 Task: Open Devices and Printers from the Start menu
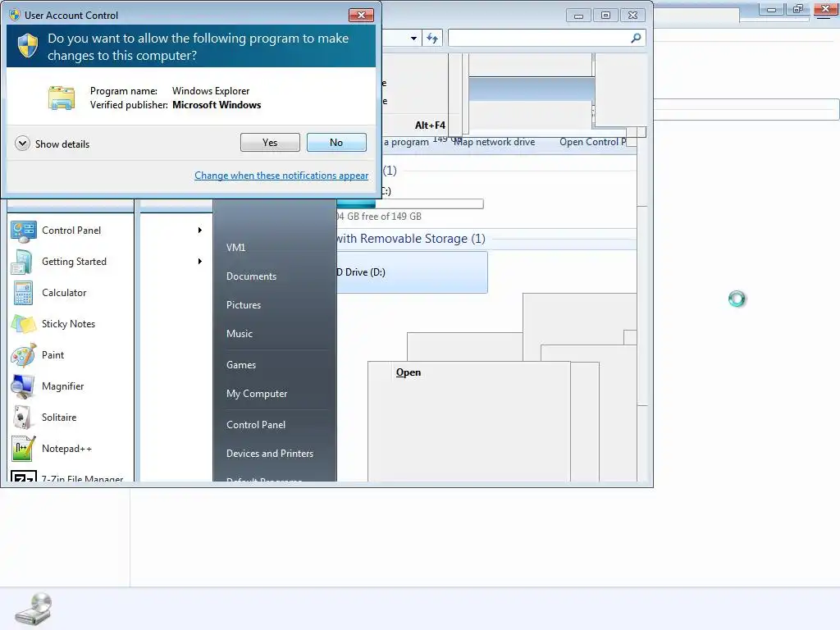tap(270, 454)
